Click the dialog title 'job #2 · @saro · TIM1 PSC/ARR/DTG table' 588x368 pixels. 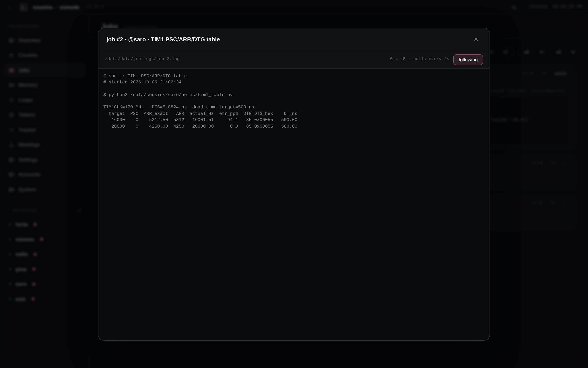[163, 39]
